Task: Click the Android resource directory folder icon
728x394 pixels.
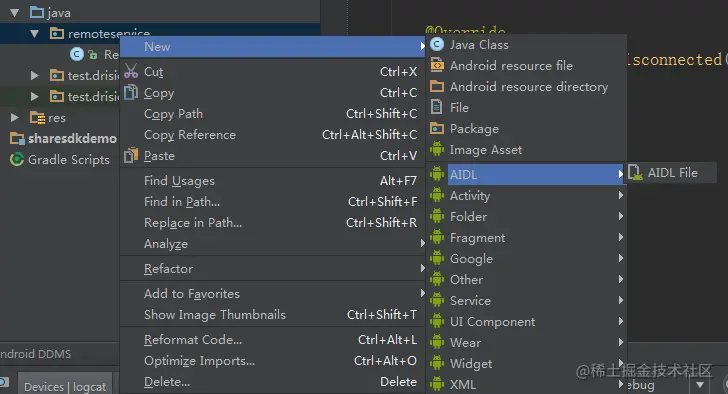Action: tap(437, 86)
